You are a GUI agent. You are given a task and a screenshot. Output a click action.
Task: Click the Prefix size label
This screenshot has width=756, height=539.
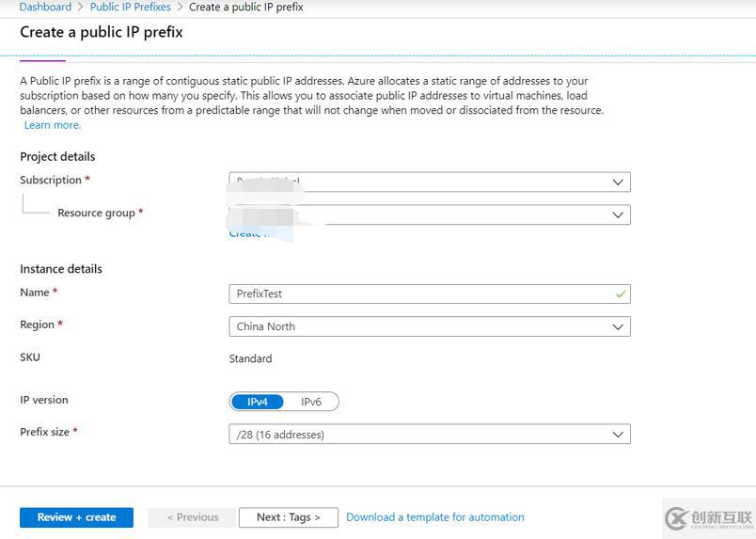44,432
